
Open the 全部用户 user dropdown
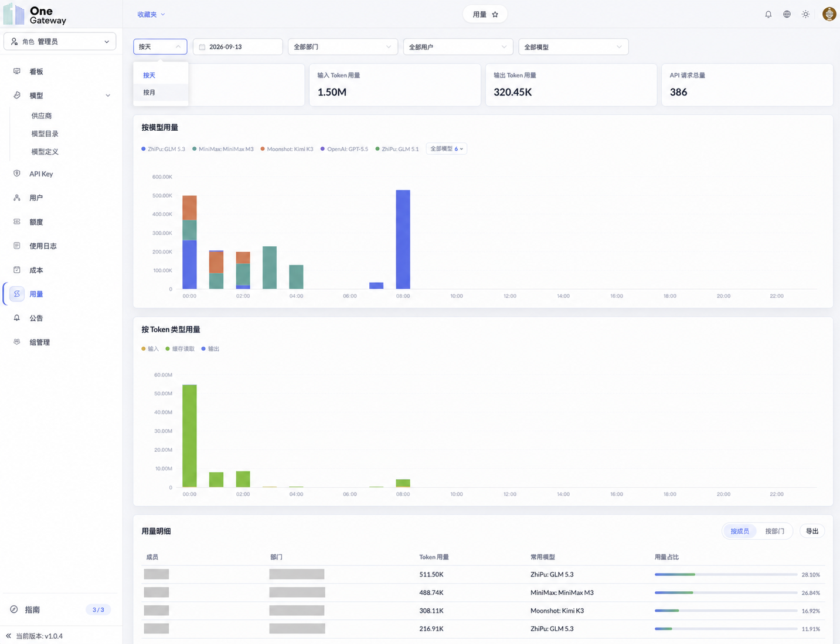(458, 47)
